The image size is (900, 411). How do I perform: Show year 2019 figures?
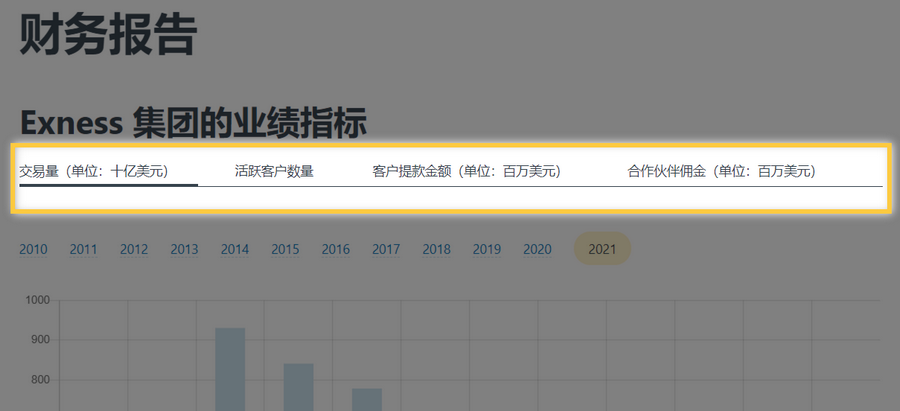(487, 249)
